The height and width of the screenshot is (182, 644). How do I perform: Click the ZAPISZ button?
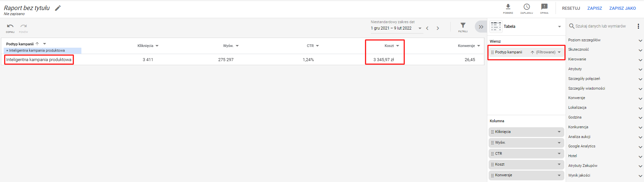coord(595,8)
